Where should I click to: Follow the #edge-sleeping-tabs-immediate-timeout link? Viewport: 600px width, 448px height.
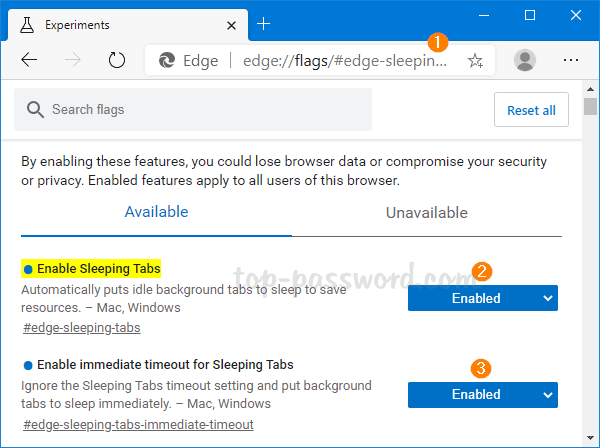pos(137,424)
